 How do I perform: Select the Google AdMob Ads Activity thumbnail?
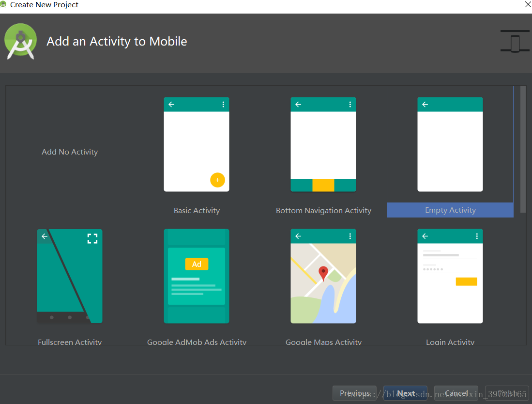click(x=197, y=276)
